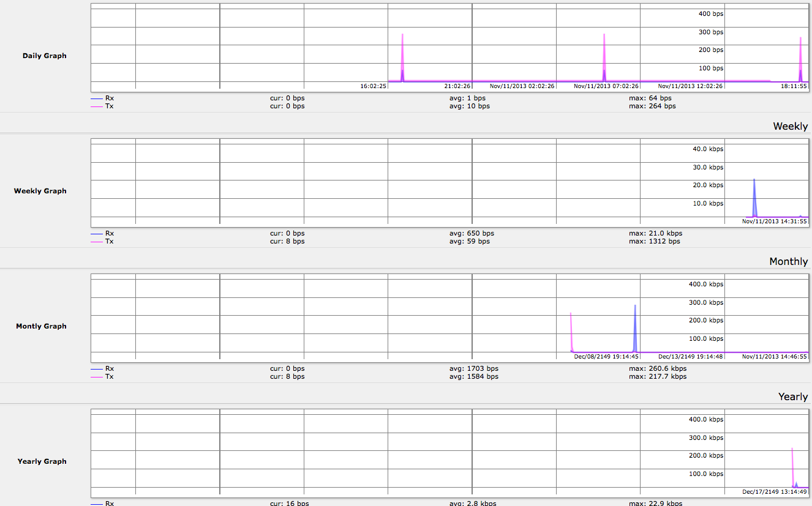
Task: Expand the Weekly section header
Action: point(790,126)
